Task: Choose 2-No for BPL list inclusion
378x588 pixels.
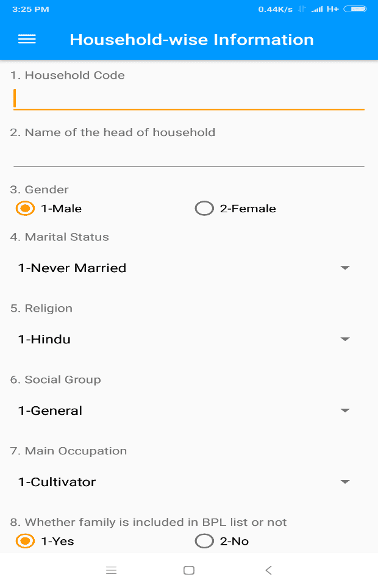Action: tap(204, 541)
